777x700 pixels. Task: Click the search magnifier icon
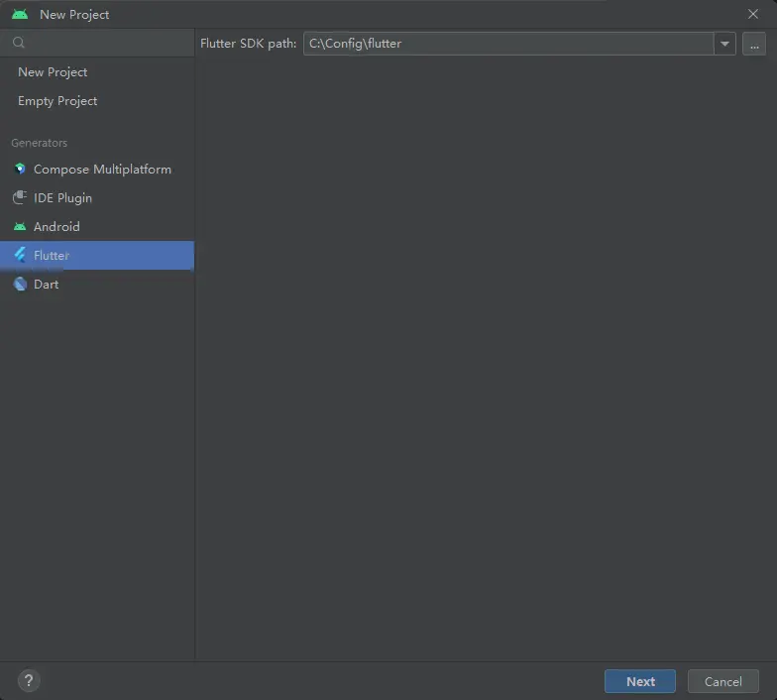click(18, 43)
